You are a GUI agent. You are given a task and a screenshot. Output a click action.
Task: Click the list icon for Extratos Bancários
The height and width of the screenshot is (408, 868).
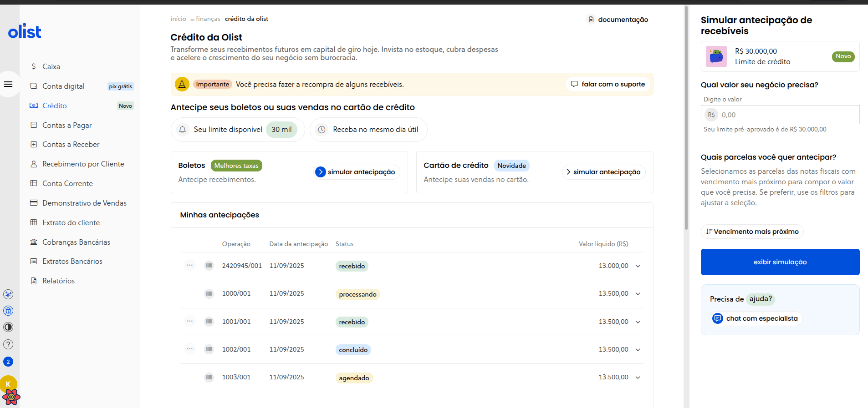(x=34, y=261)
